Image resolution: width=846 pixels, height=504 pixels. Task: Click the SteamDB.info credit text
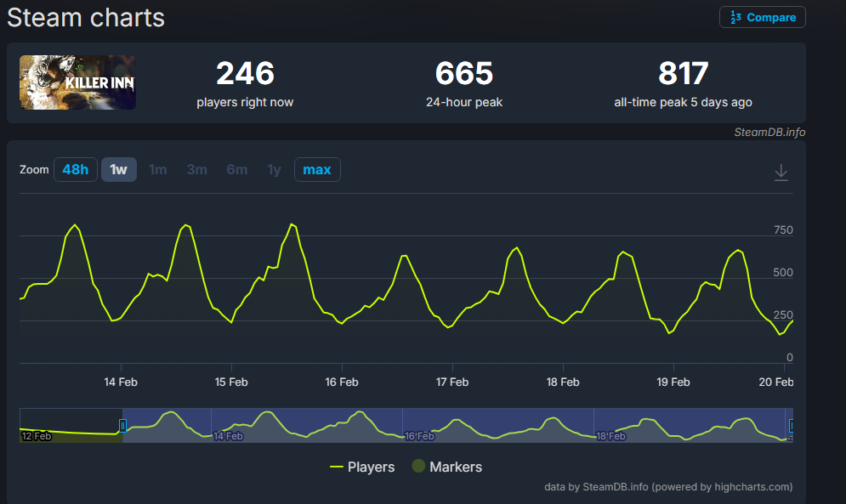769,133
